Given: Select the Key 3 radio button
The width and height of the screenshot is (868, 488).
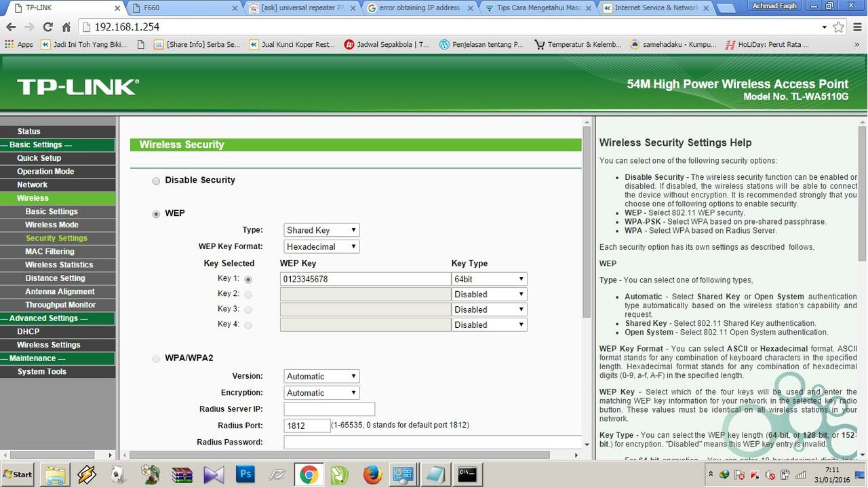Looking at the screenshot, I should [248, 309].
